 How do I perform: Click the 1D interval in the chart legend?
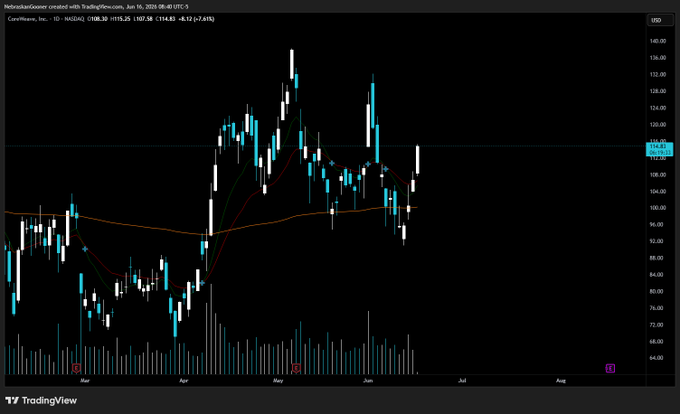[x=56, y=19]
